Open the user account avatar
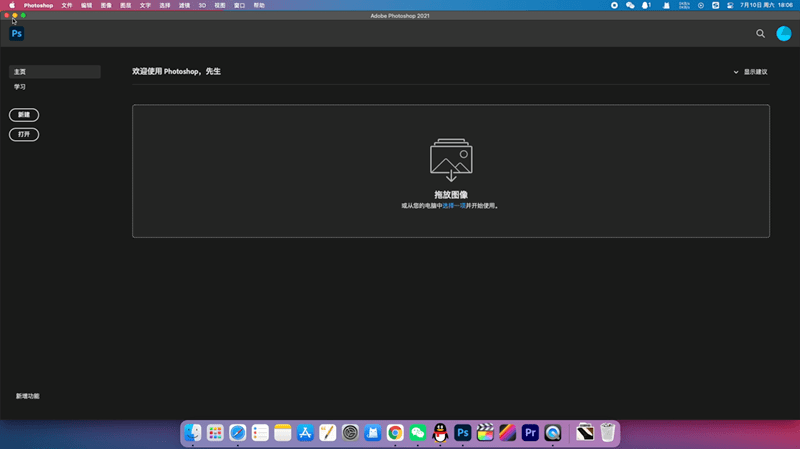Viewport: 800px width, 449px height. [784, 34]
